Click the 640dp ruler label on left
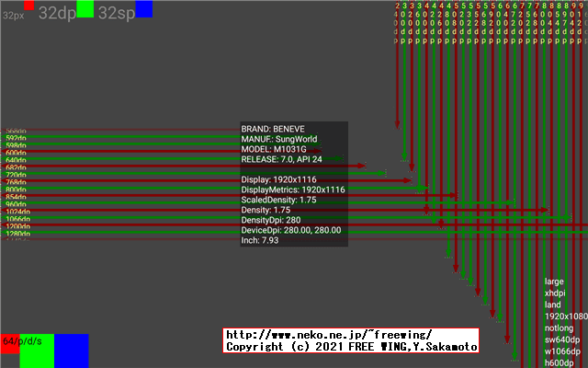The height and width of the screenshot is (368, 588). pos(16,160)
